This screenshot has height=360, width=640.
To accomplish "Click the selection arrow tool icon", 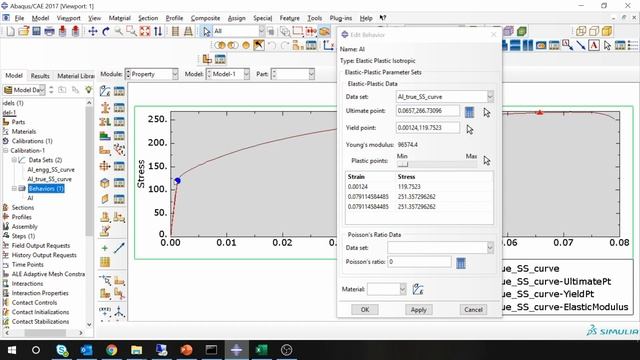I will pos(207,31).
